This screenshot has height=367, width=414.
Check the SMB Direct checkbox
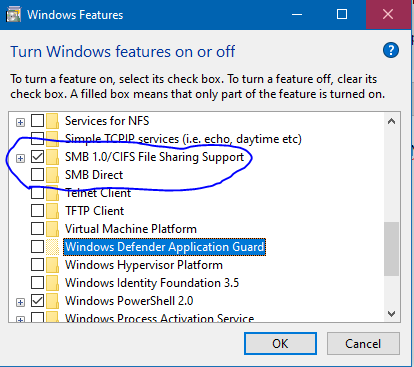[37, 175]
